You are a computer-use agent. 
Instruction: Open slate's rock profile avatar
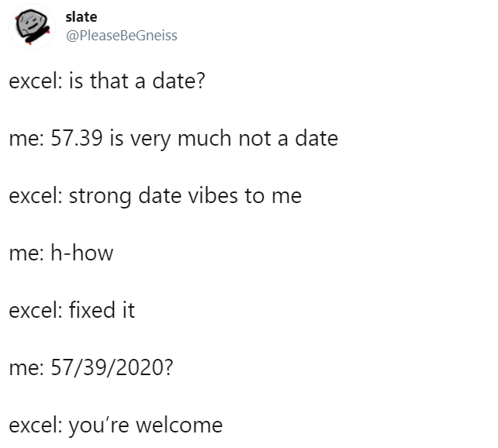point(32,27)
